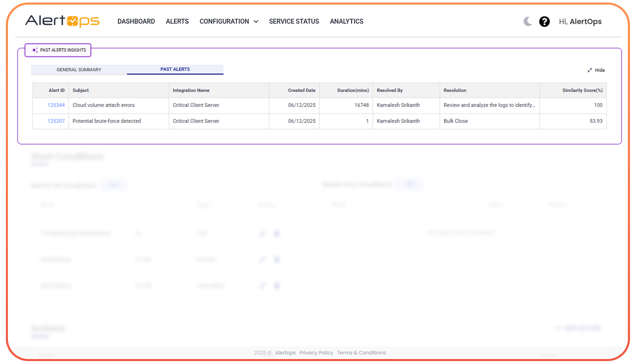Click the Alertops footer link
Image resolution: width=635 pixels, height=364 pixels.
coord(286,353)
